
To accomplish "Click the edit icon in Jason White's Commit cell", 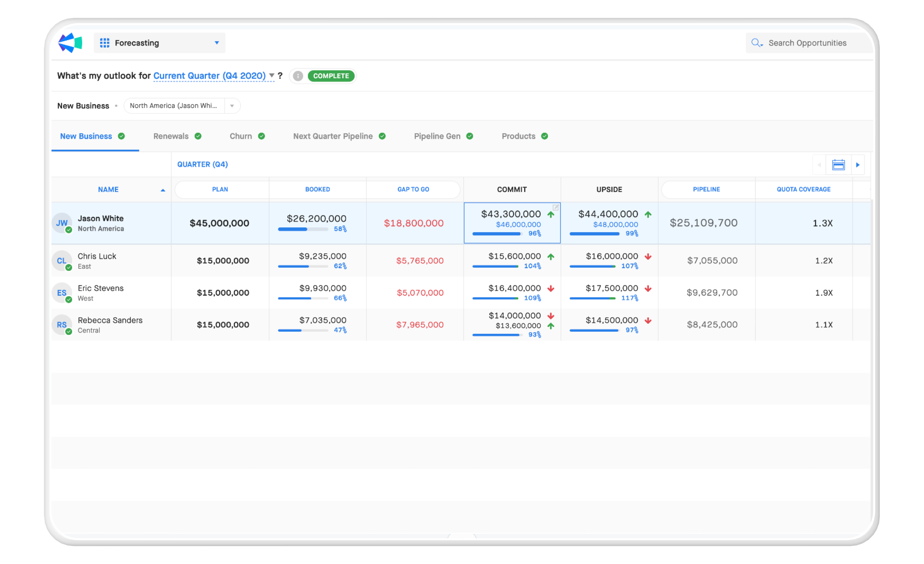I will point(555,207).
